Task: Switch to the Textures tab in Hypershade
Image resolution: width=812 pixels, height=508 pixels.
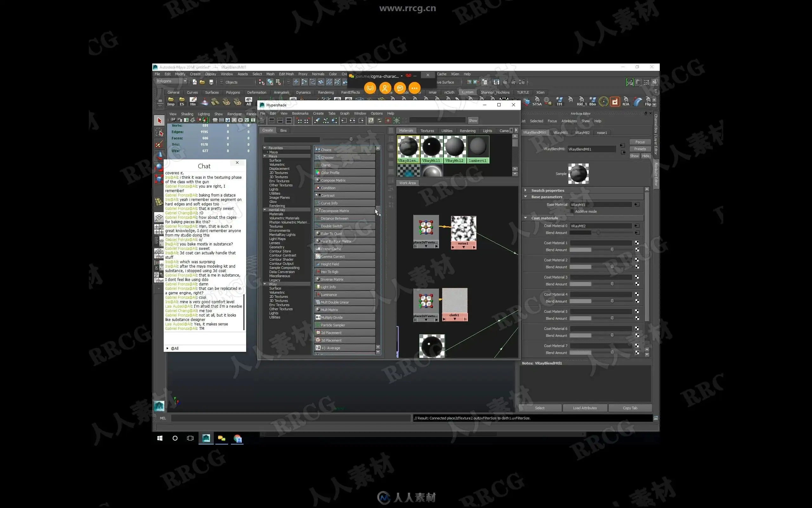Action: coord(427,131)
